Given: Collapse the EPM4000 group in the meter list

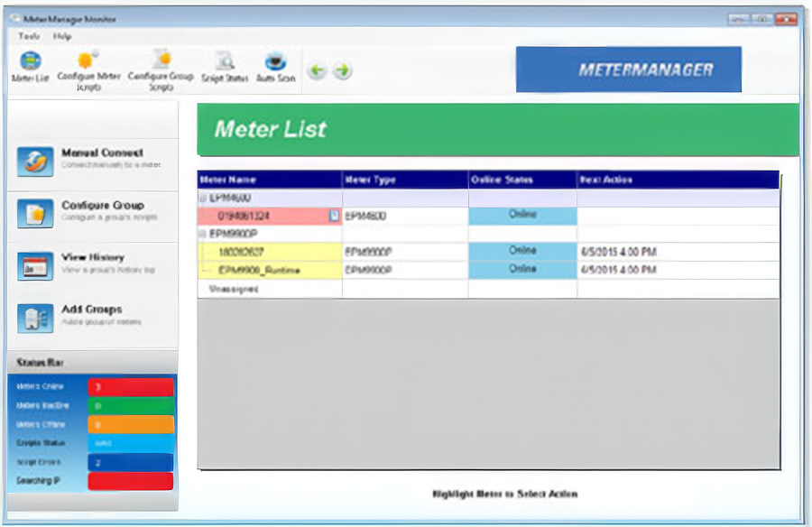Looking at the screenshot, I should (x=203, y=198).
